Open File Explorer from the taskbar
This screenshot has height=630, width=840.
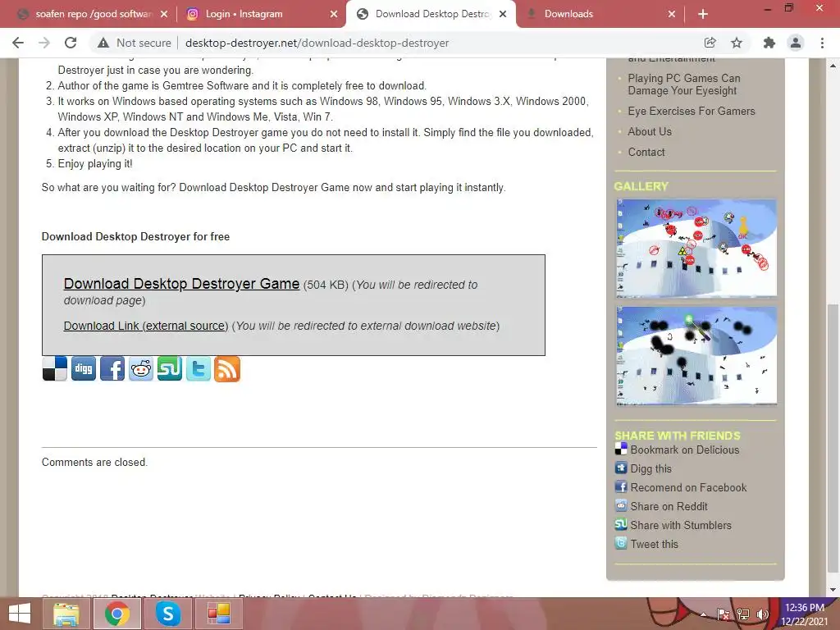pos(66,614)
